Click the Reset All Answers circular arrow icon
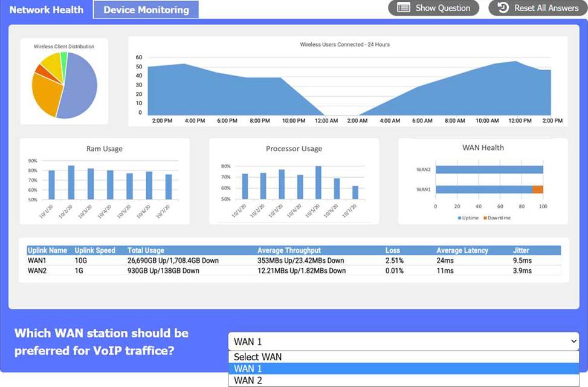The image size is (588, 387). coord(503,8)
